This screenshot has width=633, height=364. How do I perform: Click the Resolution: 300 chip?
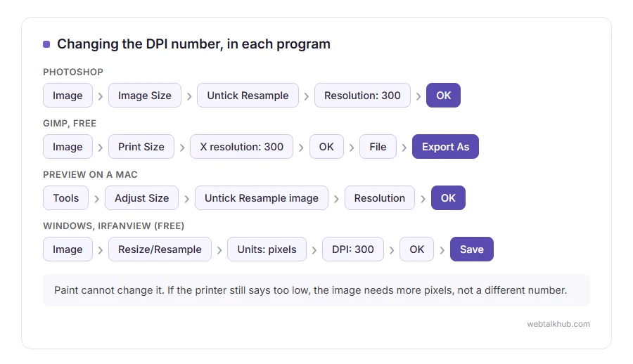point(362,96)
